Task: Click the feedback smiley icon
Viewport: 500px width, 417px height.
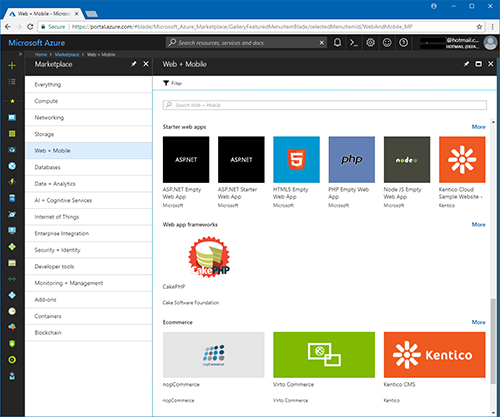Action: (x=387, y=43)
